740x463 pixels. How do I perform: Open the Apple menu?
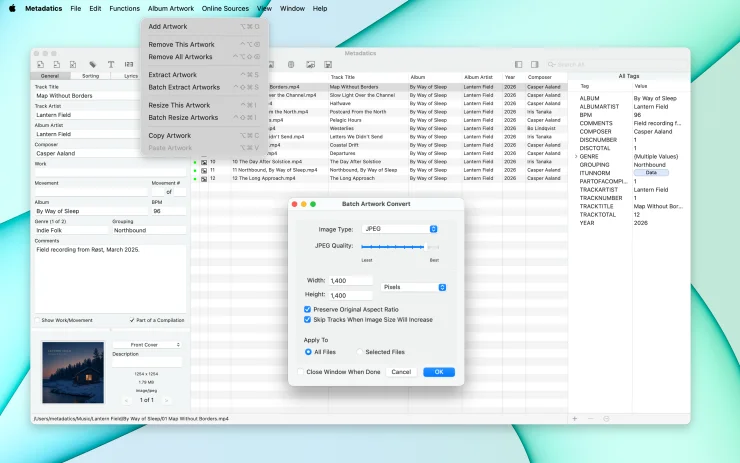pyautogui.click(x=12, y=8)
